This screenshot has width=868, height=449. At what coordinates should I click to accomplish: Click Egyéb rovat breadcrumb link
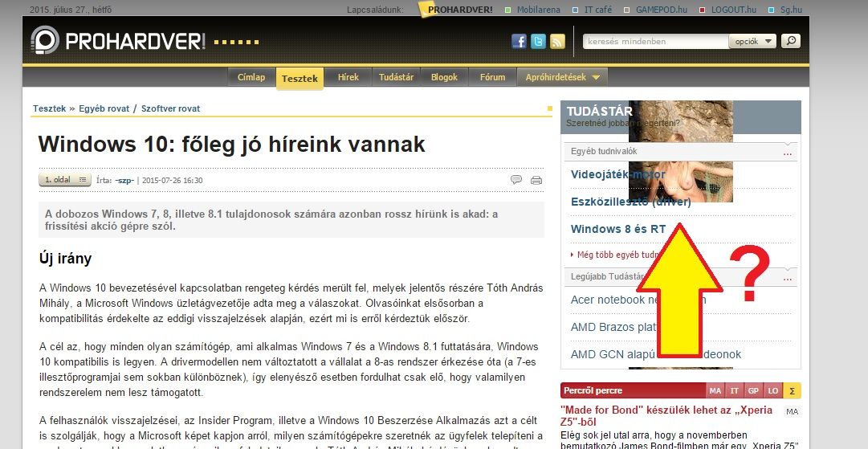click(x=104, y=108)
